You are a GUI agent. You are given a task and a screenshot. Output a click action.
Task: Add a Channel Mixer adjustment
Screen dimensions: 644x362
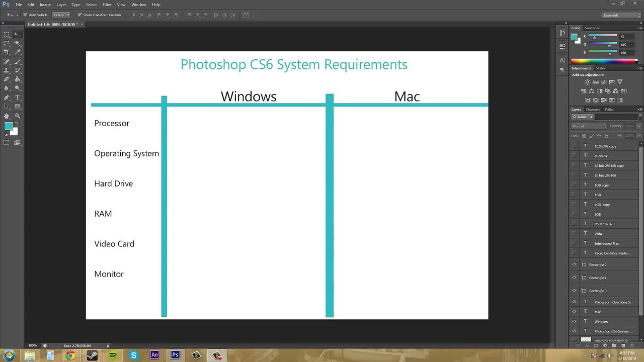(x=616, y=91)
